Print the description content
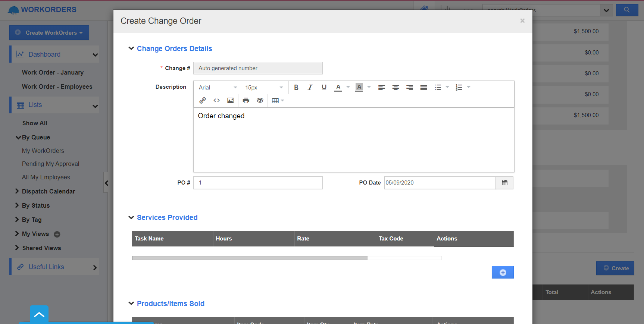644x324 pixels. (246, 100)
